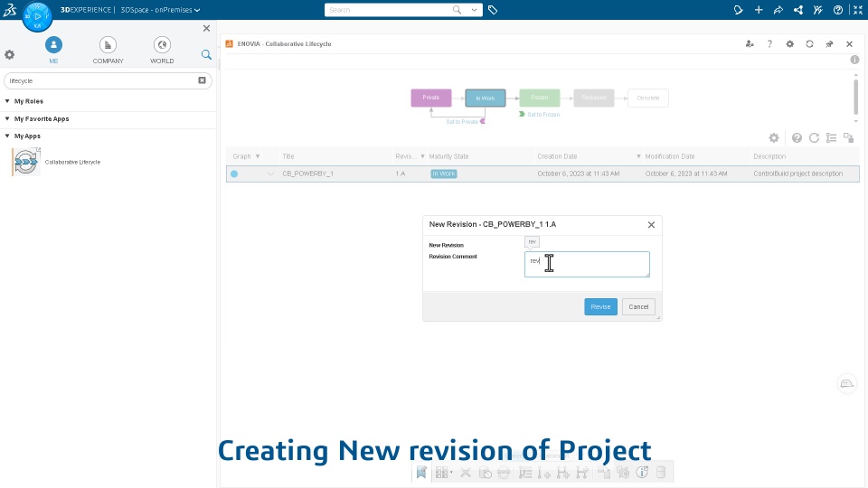Image resolution: width=868 pixels, height=488 pixels.
Task: Click the top Search input field
Action: click(x=388, y=10)
